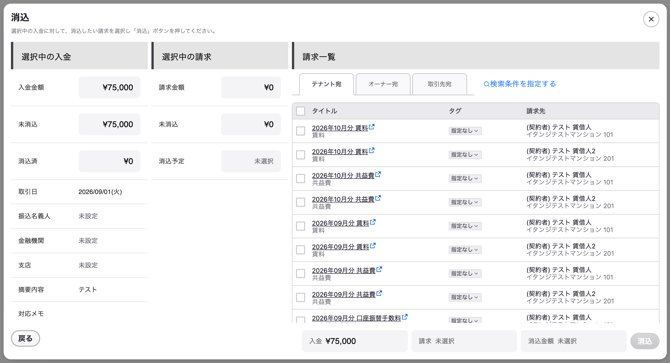The image size is (670, 363).
Task: Click the 入金金額 ¥75,000 field
Action: point(109,87)
